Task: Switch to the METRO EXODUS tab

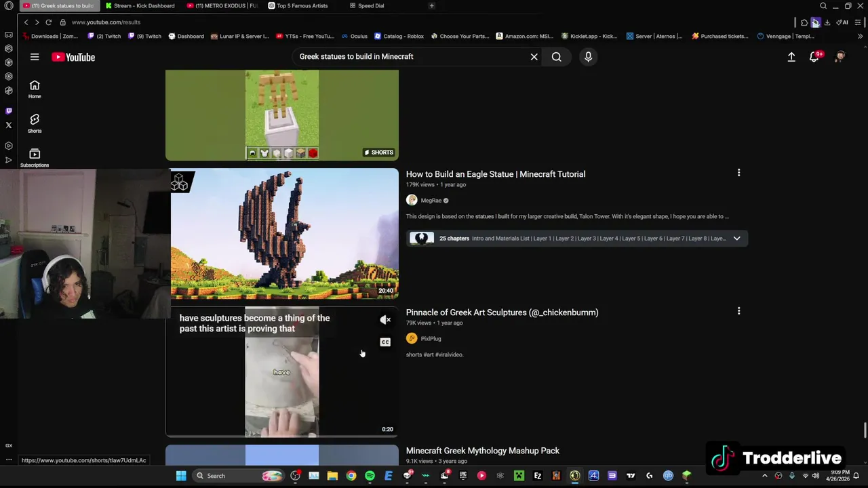Action: tap(222, 5)
